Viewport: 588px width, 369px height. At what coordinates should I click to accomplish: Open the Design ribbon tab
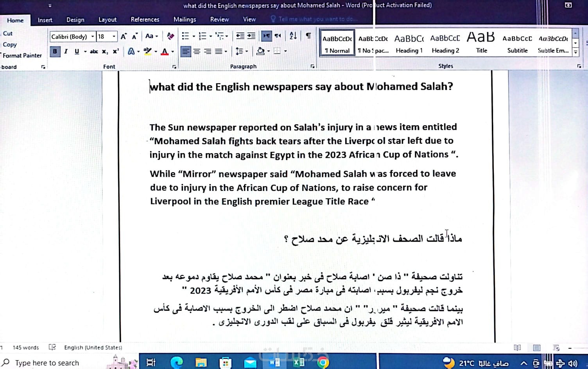[75, 20]
